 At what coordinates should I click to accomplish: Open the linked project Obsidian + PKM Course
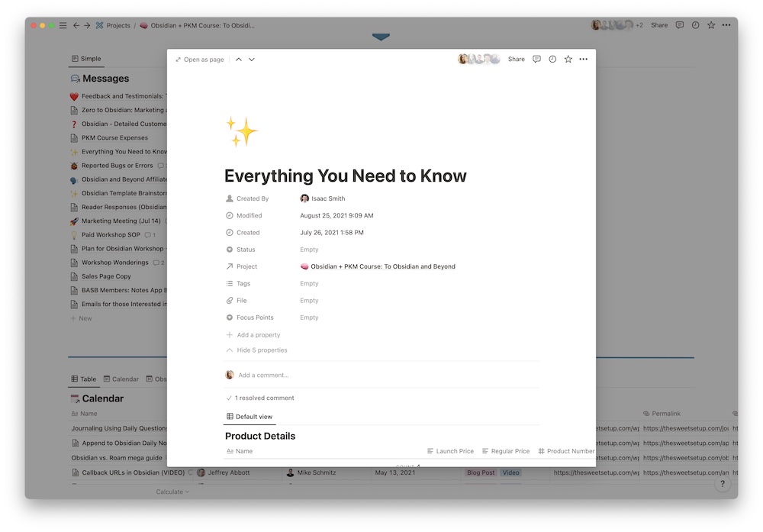tap(378, 266)
